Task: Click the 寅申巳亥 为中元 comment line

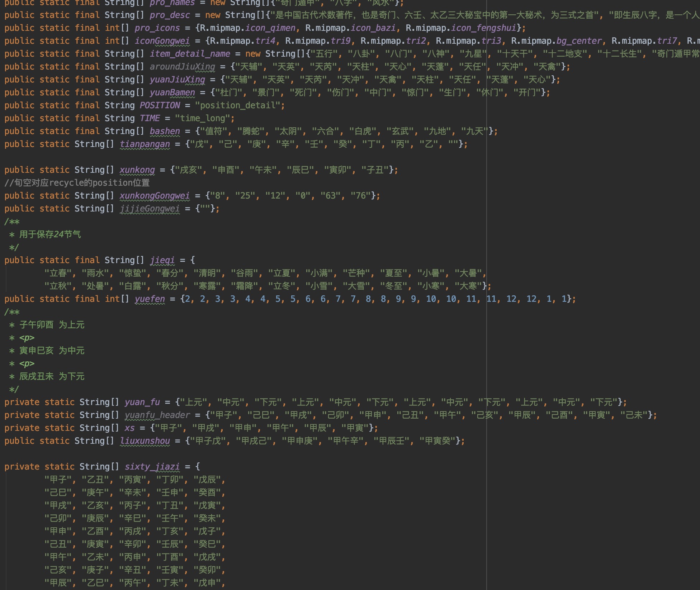Action: [52, 351]
